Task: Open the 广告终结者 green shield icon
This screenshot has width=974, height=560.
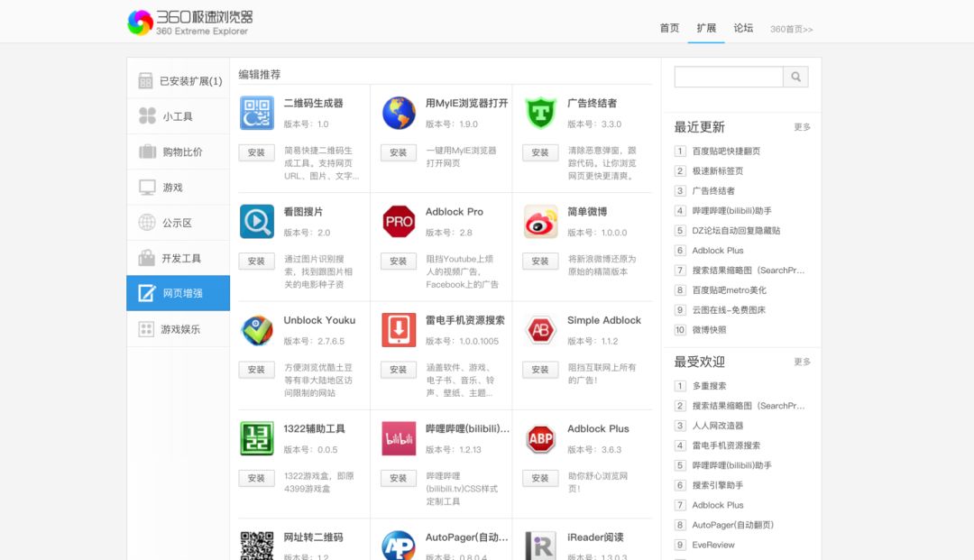Action: pos(540,113)
